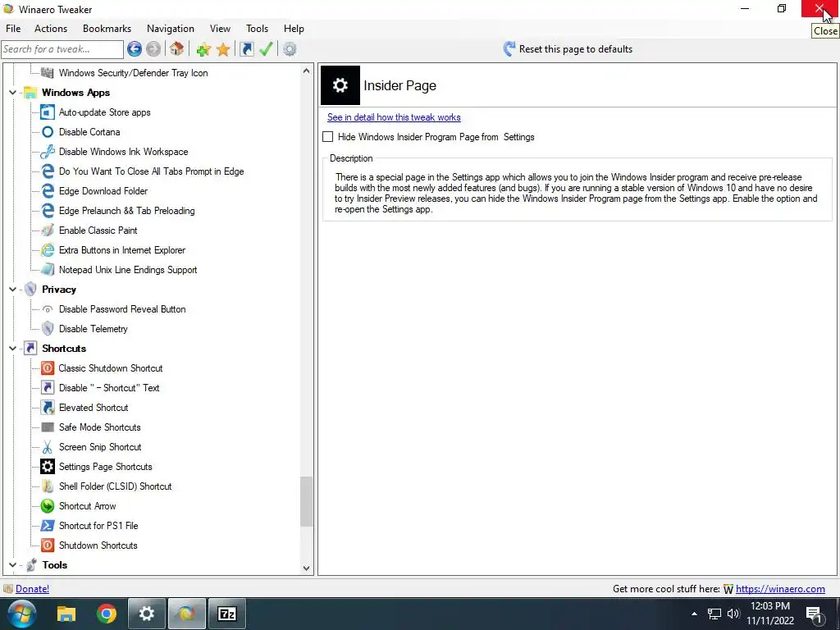
Task: Click the Home icon in toolbar
Action: click(x=177, y=49)
